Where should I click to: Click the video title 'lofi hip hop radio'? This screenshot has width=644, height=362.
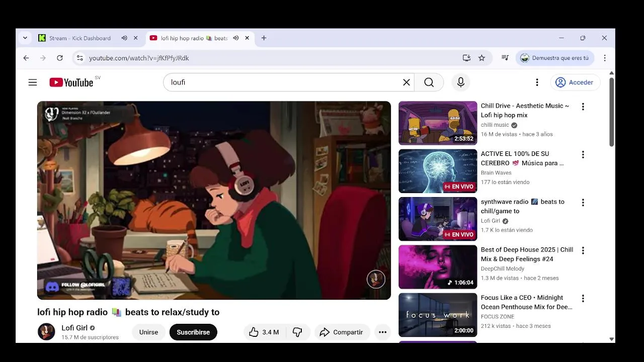(128, 312)
